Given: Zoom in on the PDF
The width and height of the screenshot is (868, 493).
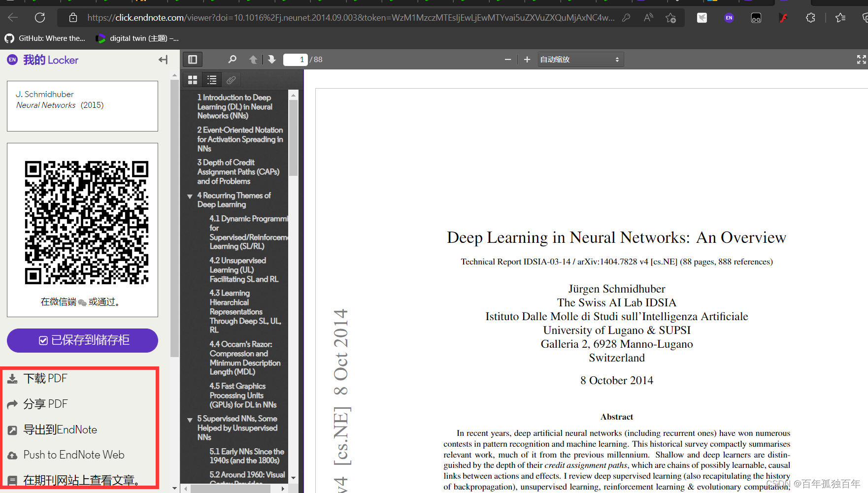Looking at the screenshot, I should click(527, 60).
